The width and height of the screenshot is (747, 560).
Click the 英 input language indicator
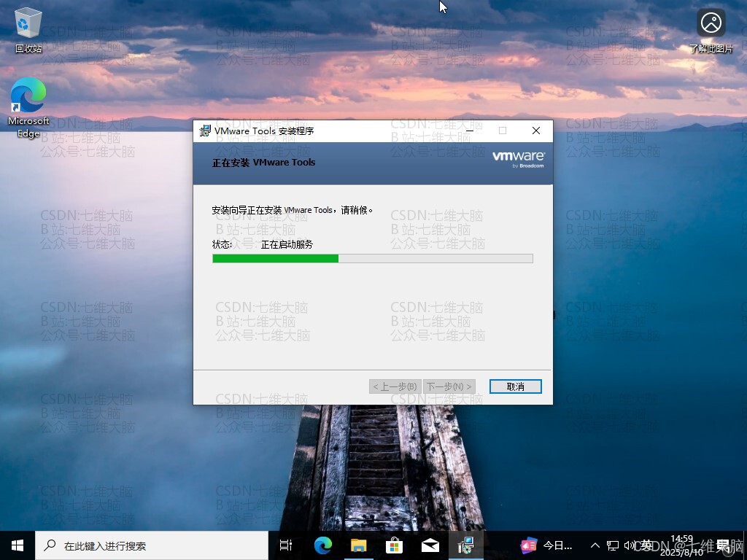click(x=646, y=545)
